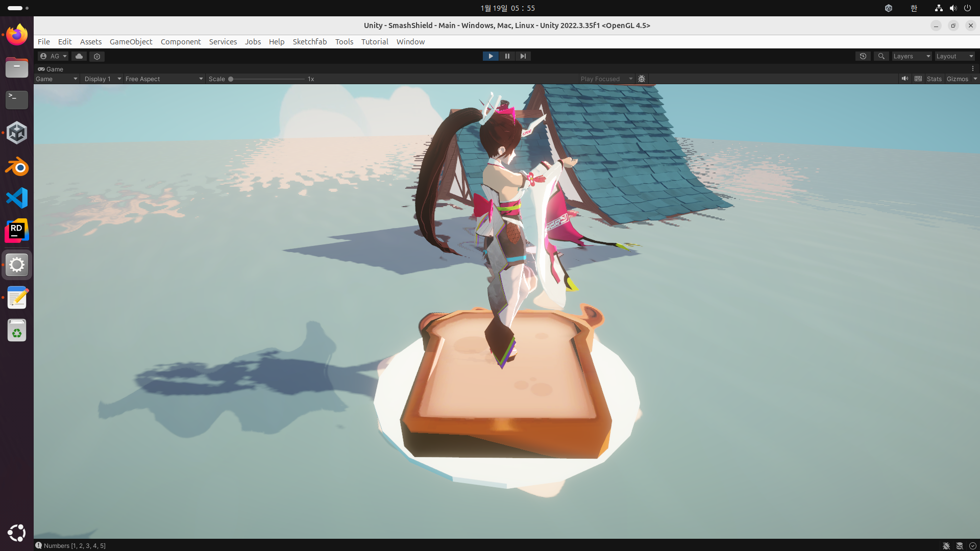Show Applications with Ubuntu logo button

(x=17, y=533)
